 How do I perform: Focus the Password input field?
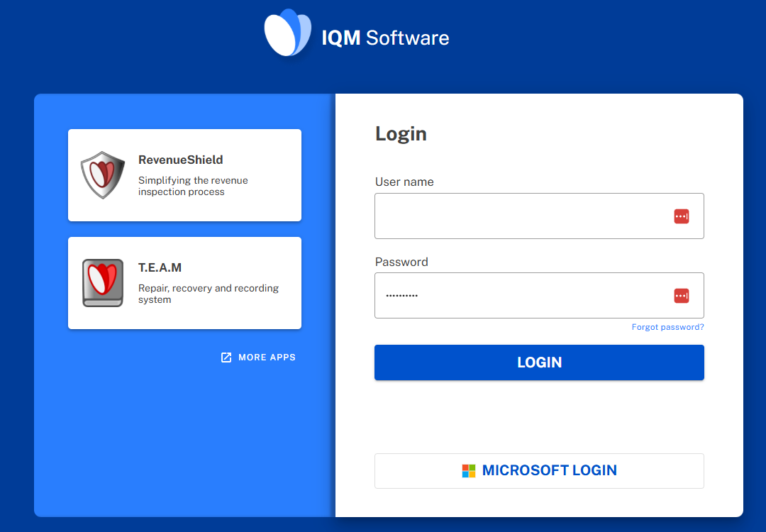click(x=521, y=296)
